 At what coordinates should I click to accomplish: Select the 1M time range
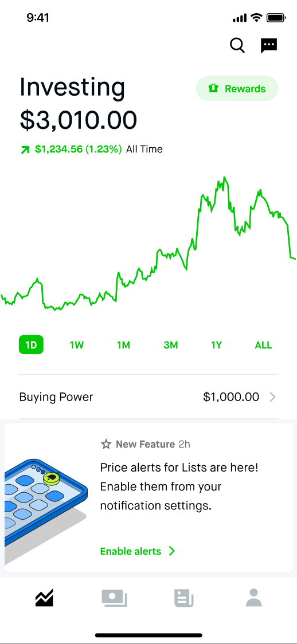[x=123, y=345]
